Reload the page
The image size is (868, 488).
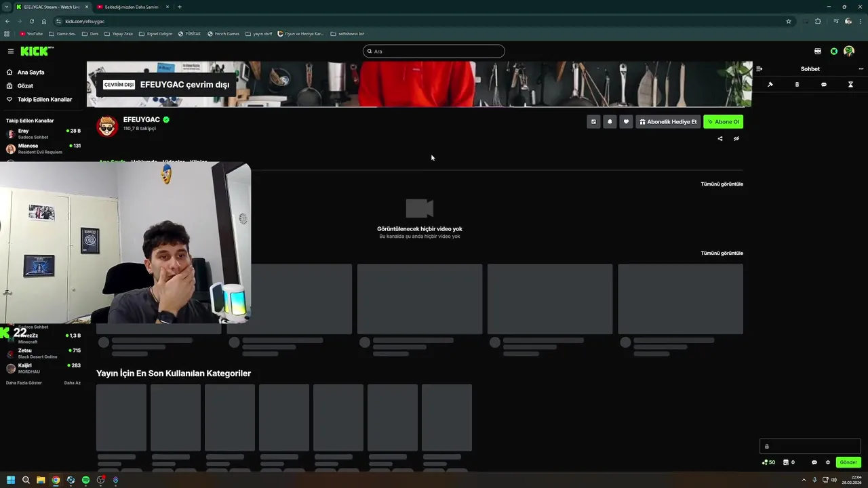click(x=32, y=21)
